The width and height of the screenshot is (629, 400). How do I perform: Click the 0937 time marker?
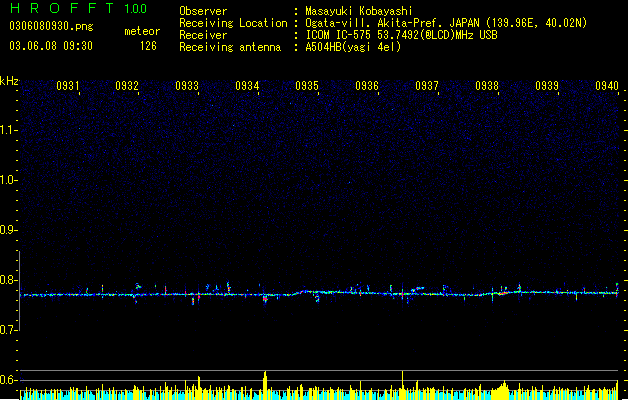427,86
